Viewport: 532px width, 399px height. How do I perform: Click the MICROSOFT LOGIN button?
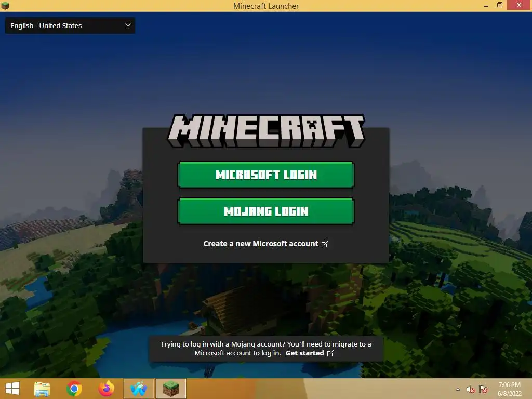[266, 175]
